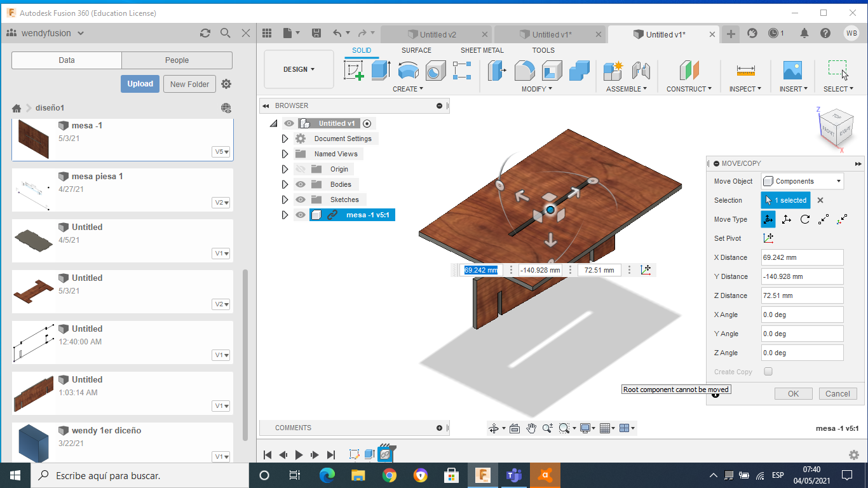Open Set Pivot in Move dialog
Viewport: 868px width, 488px height.
(x=768, y=238)
